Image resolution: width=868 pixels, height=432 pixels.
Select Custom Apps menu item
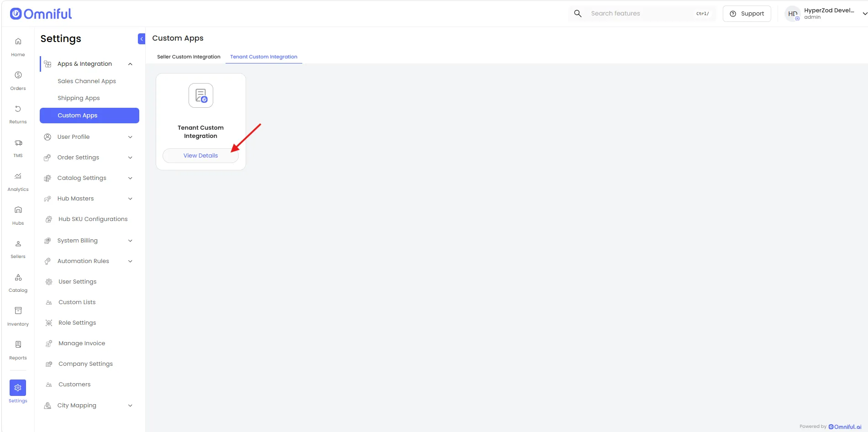(89, 116)
